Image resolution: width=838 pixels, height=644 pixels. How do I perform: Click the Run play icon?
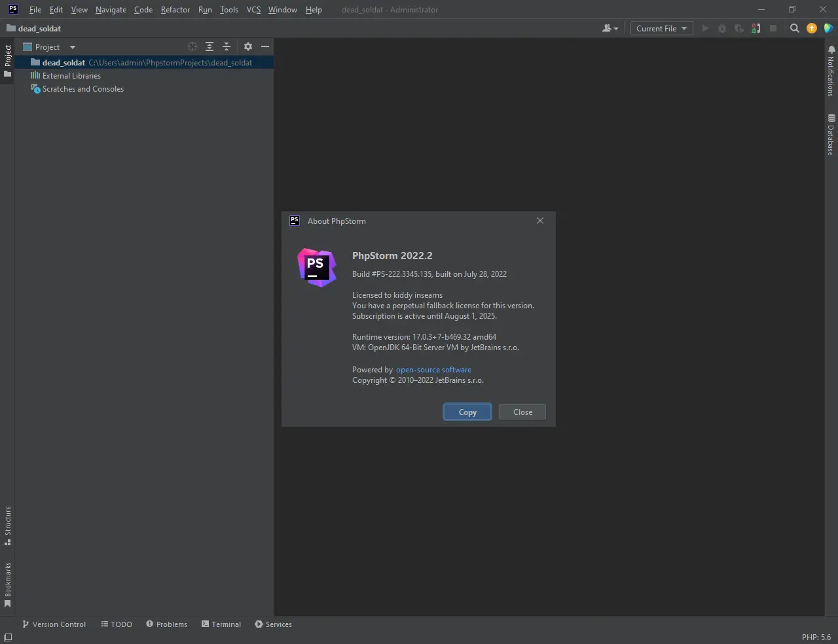(705, 29)
